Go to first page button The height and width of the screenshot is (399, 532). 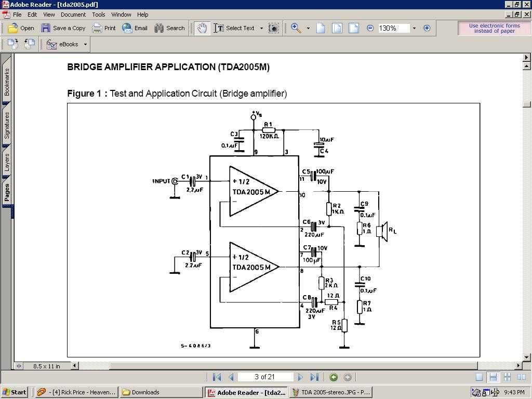pyautogui.click(x=217, y=377)
